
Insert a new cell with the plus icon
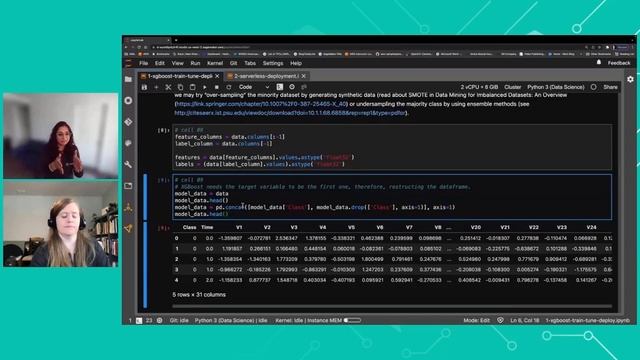pos(156,87)
